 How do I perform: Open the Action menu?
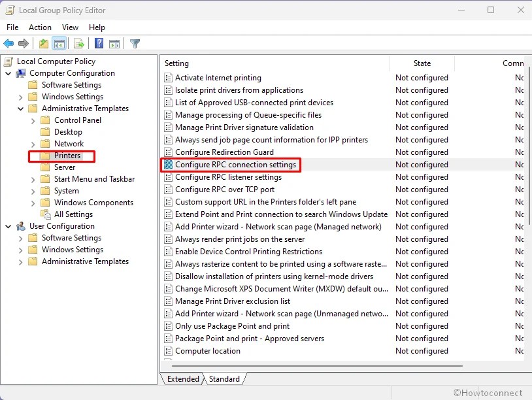tap(40, 27)
